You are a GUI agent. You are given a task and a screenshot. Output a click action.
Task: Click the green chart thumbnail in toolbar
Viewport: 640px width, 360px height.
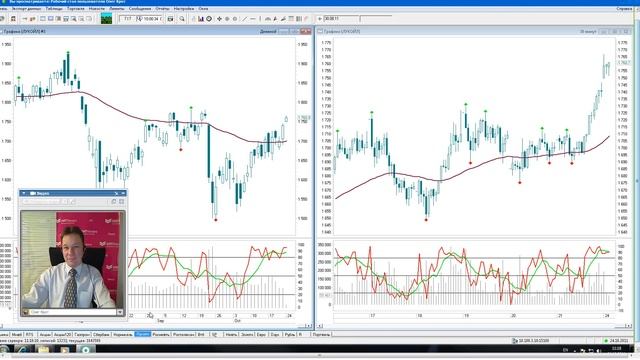[106, 19]
